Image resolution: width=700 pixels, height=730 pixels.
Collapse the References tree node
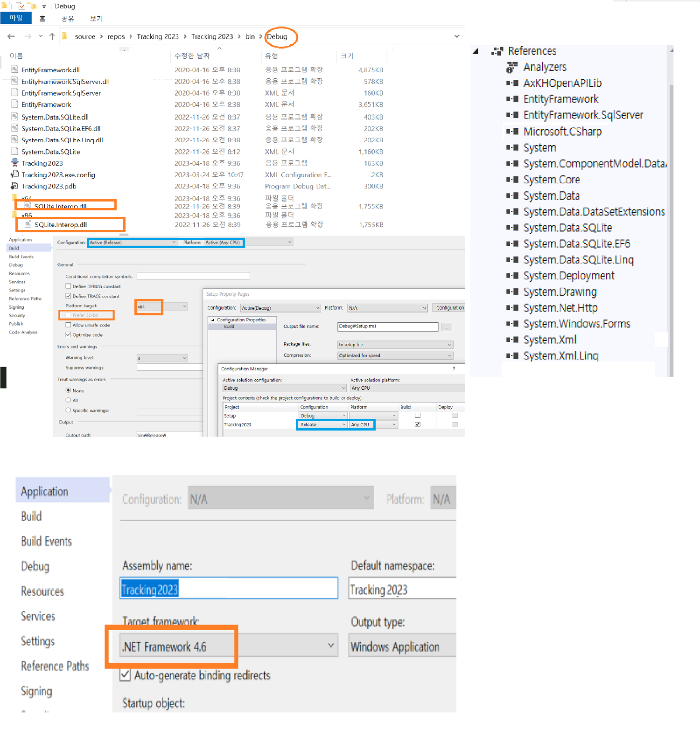click(476, 51)
